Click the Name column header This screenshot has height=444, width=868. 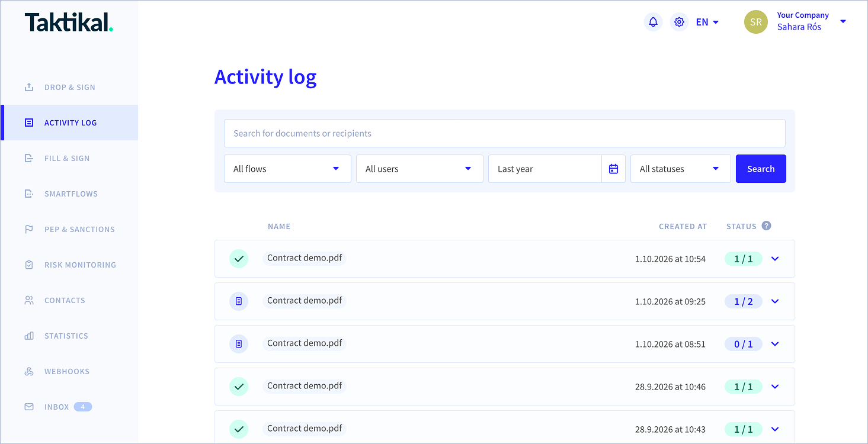tap(279, 226)
